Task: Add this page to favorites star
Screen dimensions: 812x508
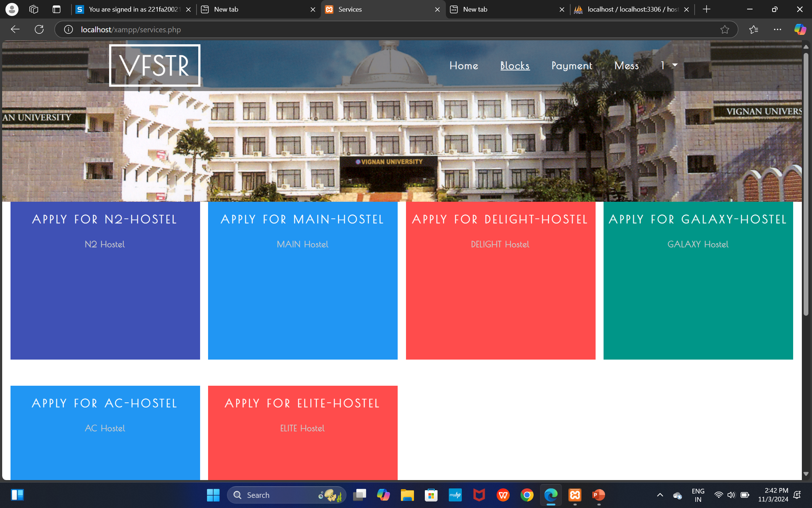Action: coord(725,29)
